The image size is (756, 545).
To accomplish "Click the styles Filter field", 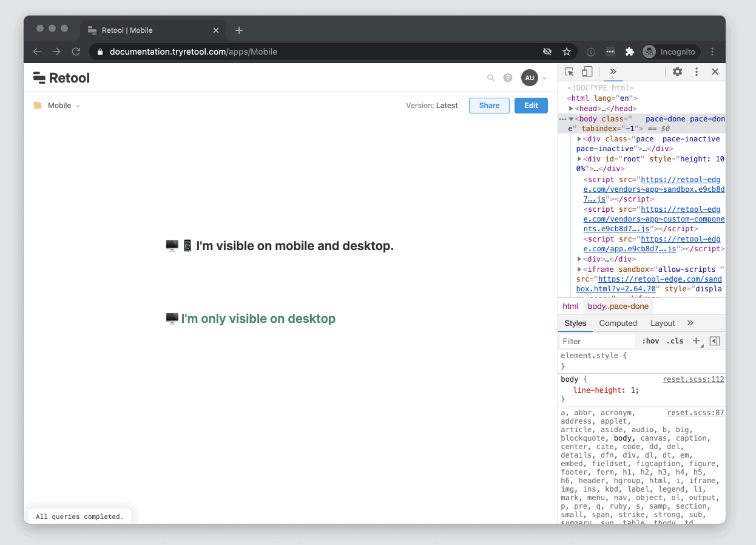I will click(597, 341).
